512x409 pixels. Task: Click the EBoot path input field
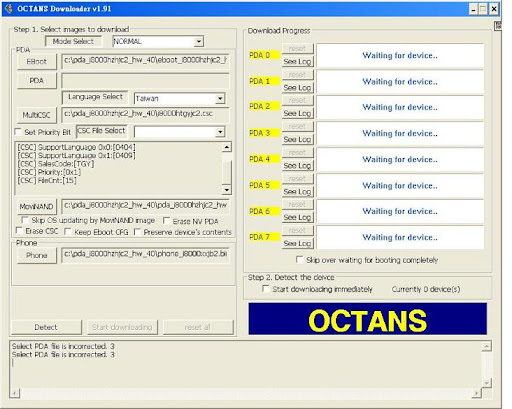(x=145, y=61)
